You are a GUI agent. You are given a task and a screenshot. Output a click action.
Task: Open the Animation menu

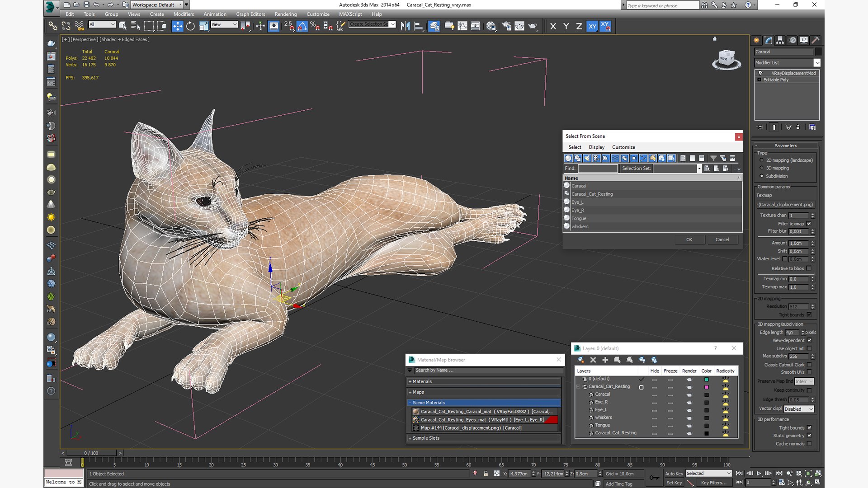(215, 14)
